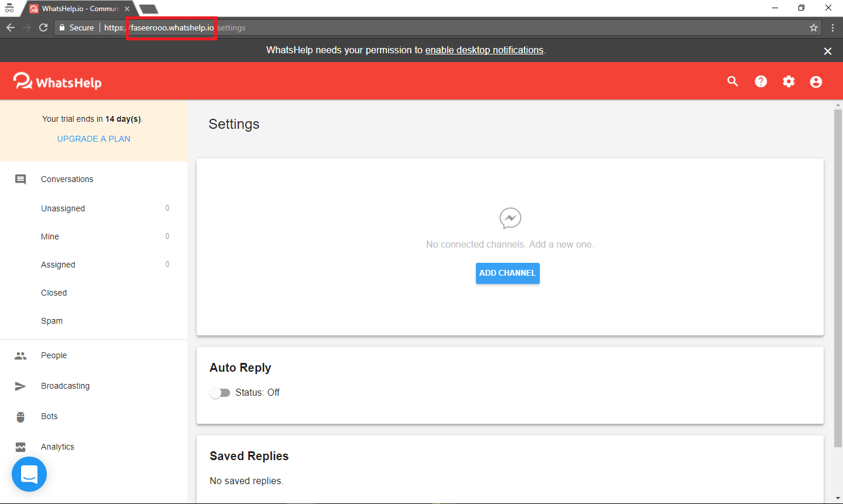This screenshot has width=843, height=504.
Task: Toggle Auto Reply status switch
Action: pos(220,393)
